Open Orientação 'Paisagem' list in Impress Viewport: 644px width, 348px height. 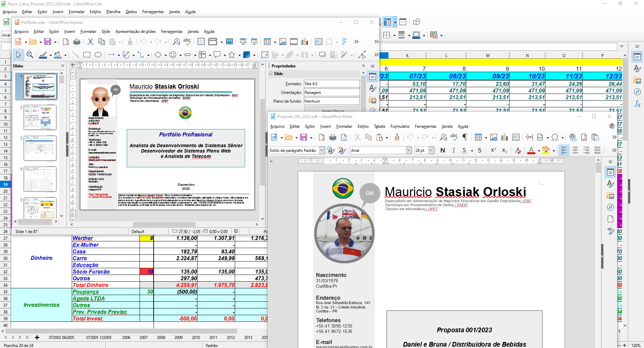(332, 93)
